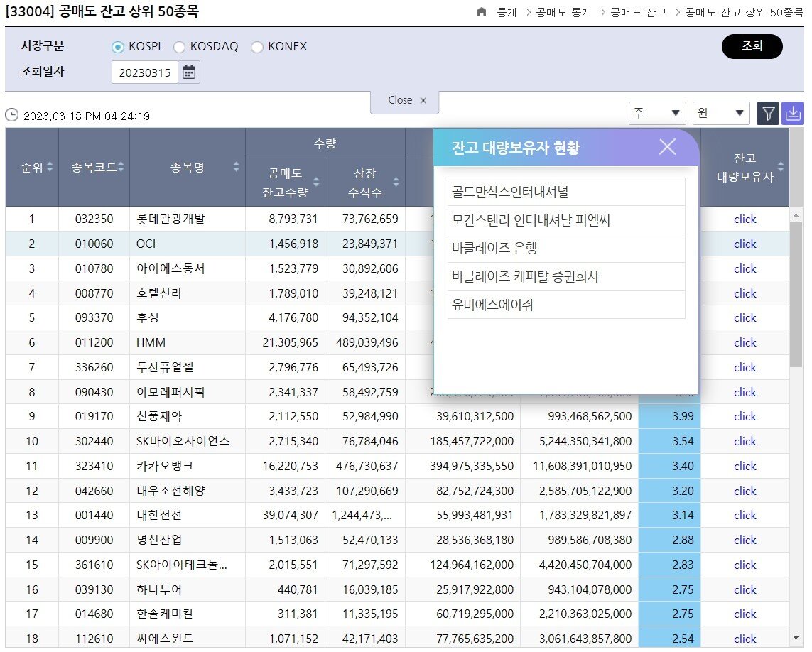Close the open tab labeled Close
Screen dimensions: 812x652
click(x=424, y=101)
